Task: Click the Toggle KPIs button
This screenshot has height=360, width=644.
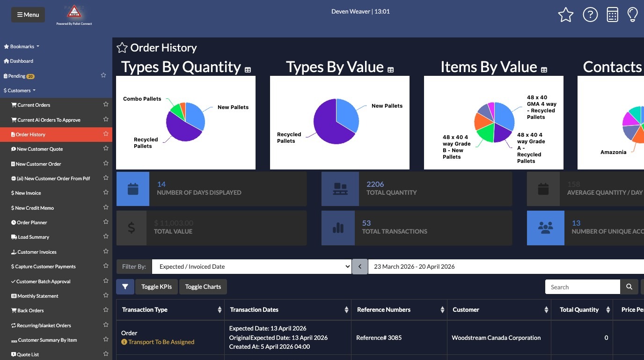Action: point(156,287)
